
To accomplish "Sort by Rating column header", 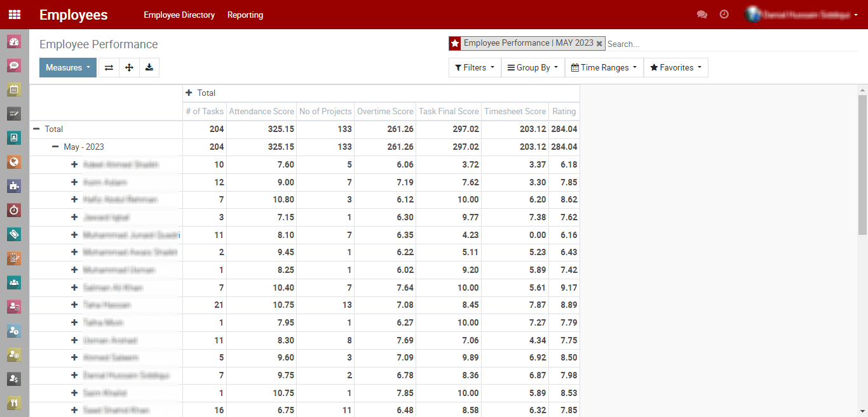I will 564,111.
